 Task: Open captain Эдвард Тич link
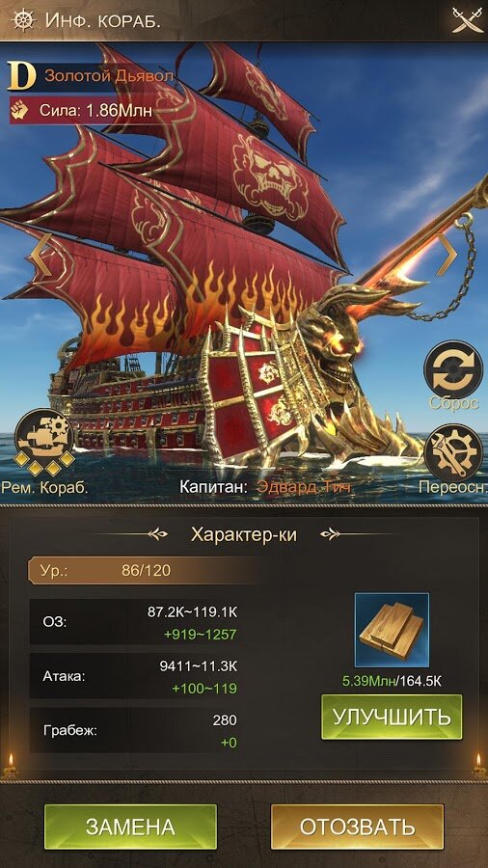pos(303,487)
